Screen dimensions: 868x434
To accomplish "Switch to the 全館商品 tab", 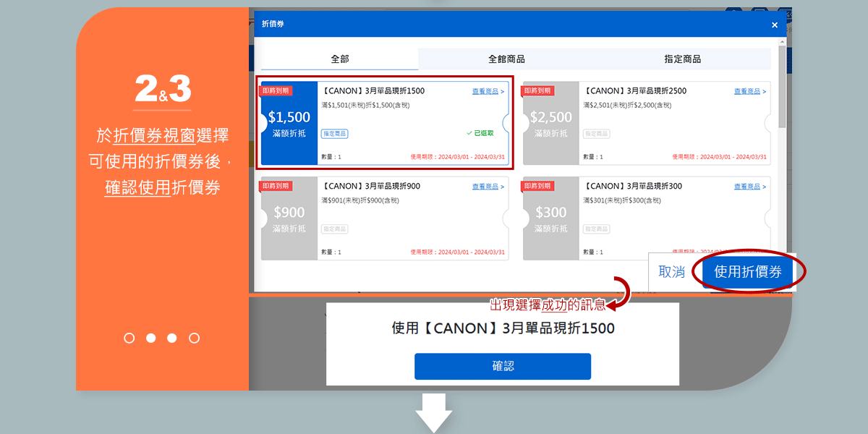I will 506,59.
